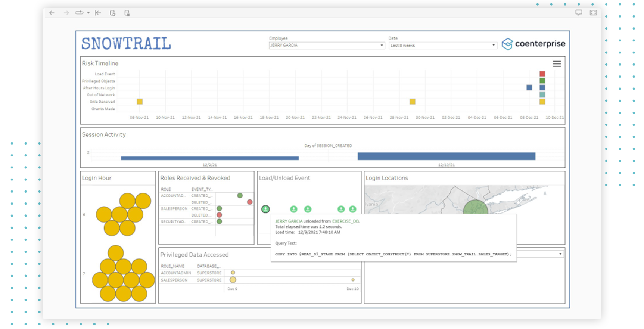Click the replay animation icon
Viewport: 644px width, 329px height.
79,13
